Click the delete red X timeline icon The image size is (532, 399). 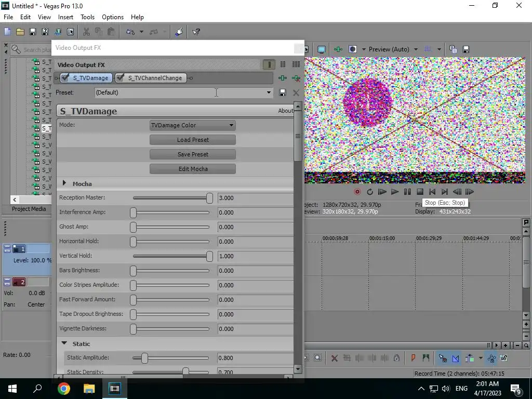point(334,358)
